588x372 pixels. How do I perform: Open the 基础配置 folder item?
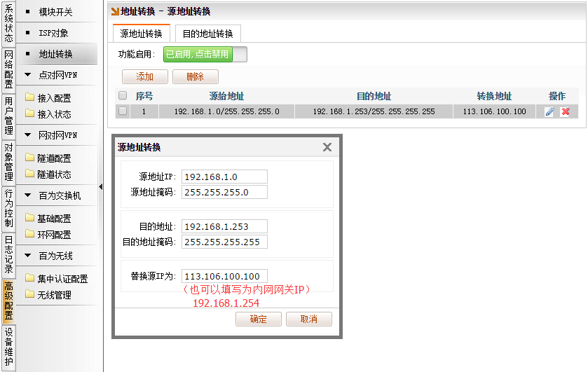[54, 219]
